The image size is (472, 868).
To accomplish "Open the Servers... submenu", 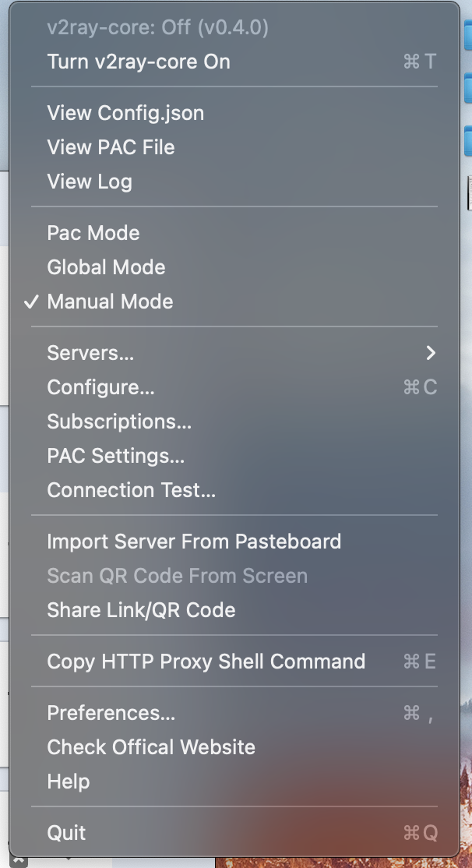I will tap(90, 353).
